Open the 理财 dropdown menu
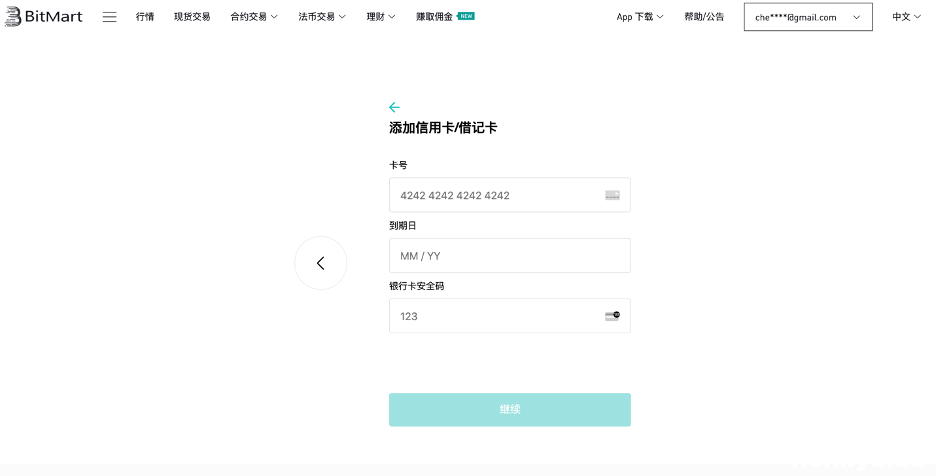The width and height of the screenshot is (936, 476). pos(381,17)
